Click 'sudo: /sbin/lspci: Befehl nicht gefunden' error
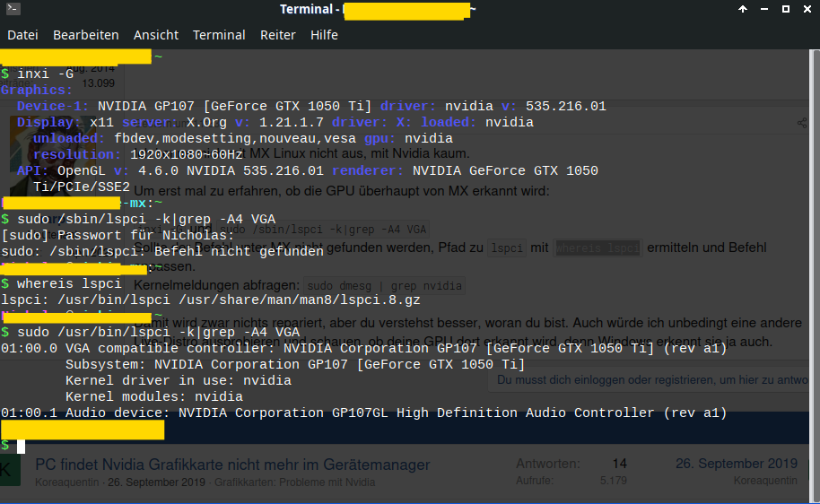 162,251
